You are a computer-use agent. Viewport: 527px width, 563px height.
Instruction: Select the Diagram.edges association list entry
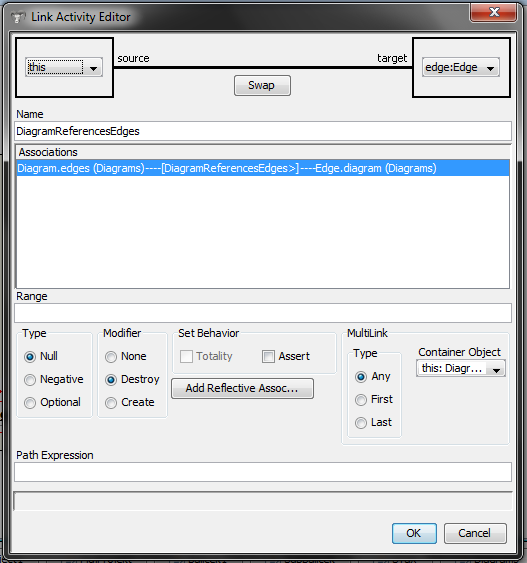[263, 168]
